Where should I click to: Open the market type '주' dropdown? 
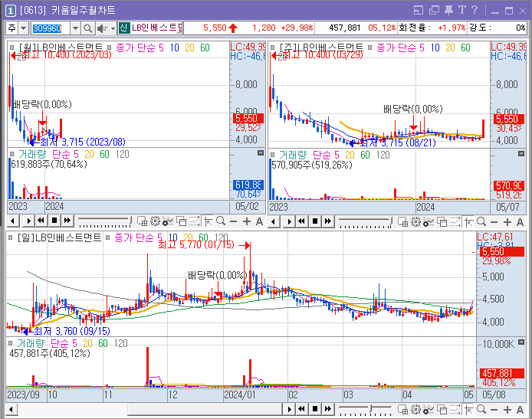[24, 28]
